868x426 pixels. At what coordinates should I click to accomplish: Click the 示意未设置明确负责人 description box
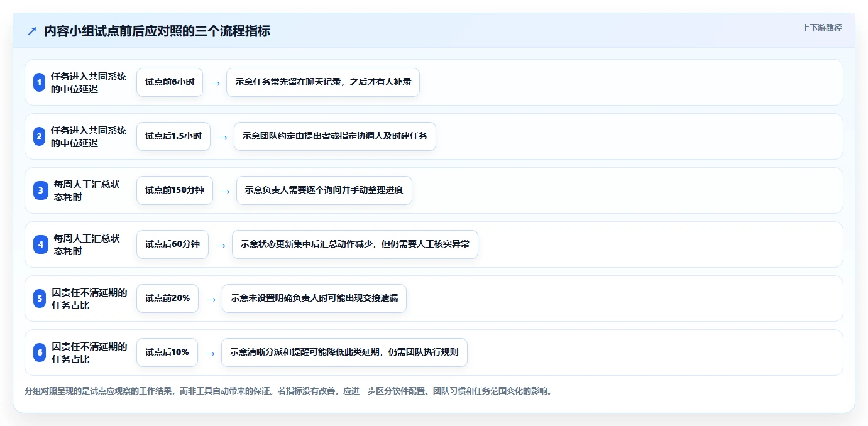coord(314,298)
